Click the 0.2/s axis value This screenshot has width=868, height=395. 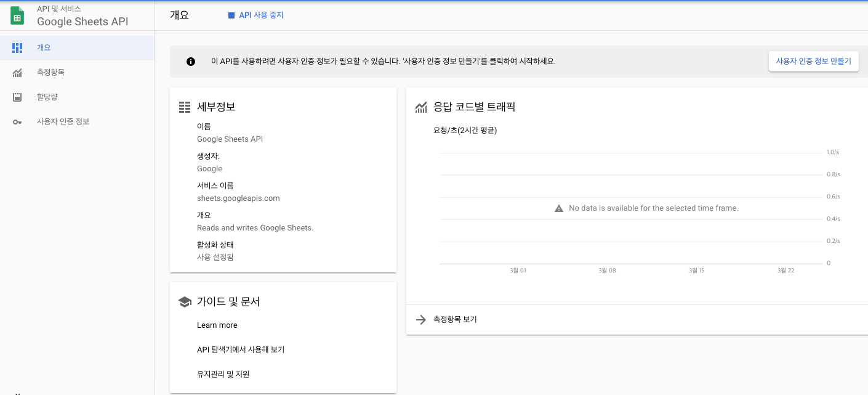click(x=833, y=241)
